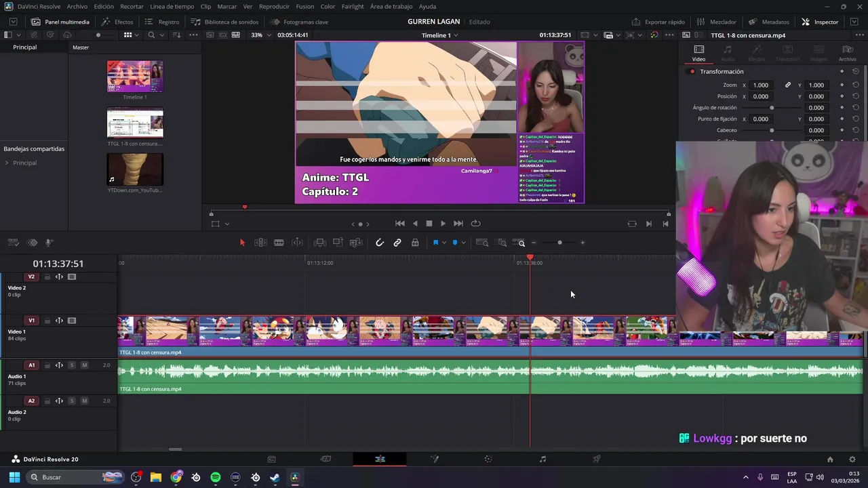Image resolution: width=868 pixels, height=488 pixels.
Task: Open the viewer transform overlay dropdown
Action: (x=227, y=224)
